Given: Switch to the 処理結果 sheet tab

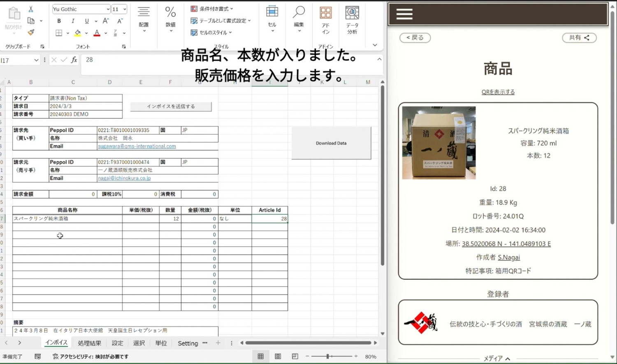Looking at the screenshot, I should click(89, 343).
